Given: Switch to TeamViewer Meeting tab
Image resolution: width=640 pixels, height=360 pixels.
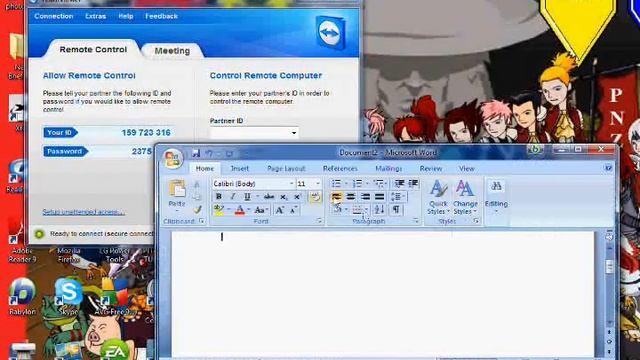Looking at the screenshot, I should (x=172, y=51).
